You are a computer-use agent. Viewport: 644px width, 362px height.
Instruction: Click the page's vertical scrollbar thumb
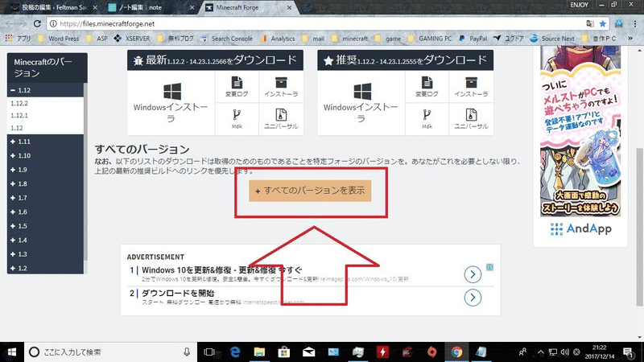[x=639, y=227]
